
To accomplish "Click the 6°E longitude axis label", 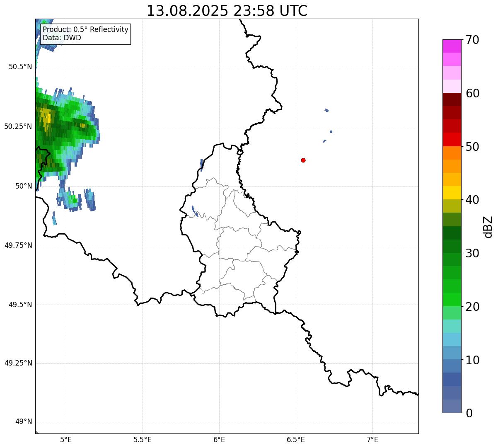I will pos(219,440).
